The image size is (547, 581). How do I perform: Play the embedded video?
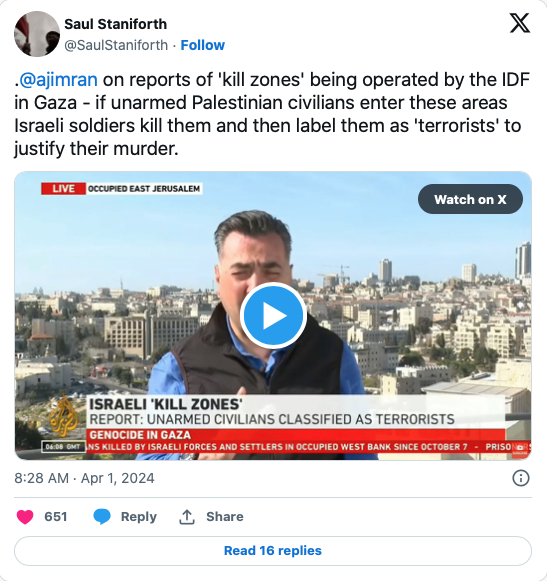273,316
